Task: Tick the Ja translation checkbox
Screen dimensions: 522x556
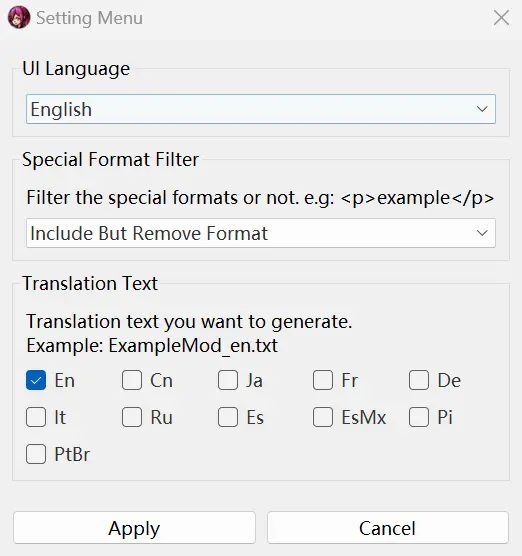Action: point(228,380)
